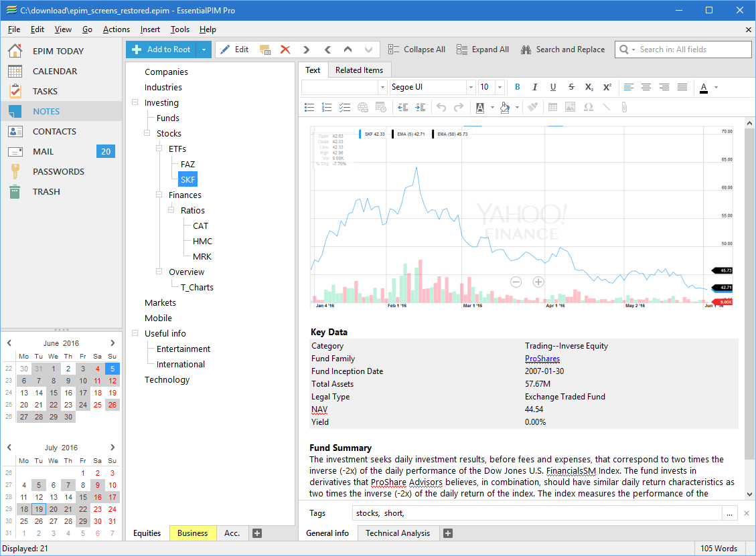Image resolution: width=756 pixels, height=556 pixels.
Task: Move note up with arrow icon
Action: [x=348, y=50]
